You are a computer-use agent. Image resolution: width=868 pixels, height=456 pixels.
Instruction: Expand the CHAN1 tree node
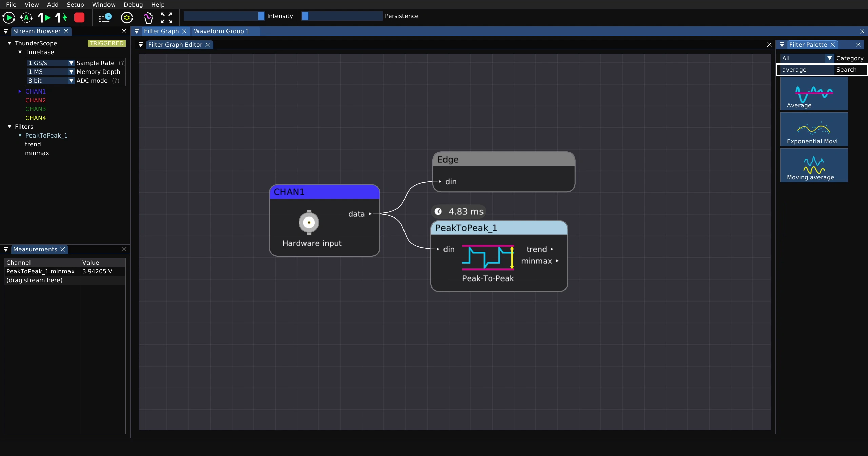pyautogui.click(x=20, y=91)
